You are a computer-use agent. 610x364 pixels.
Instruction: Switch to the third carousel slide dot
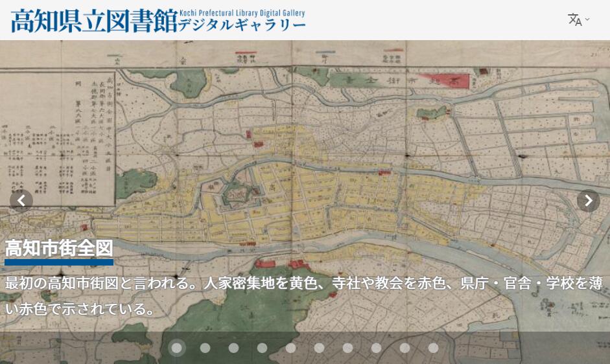[x=233, y=348]
